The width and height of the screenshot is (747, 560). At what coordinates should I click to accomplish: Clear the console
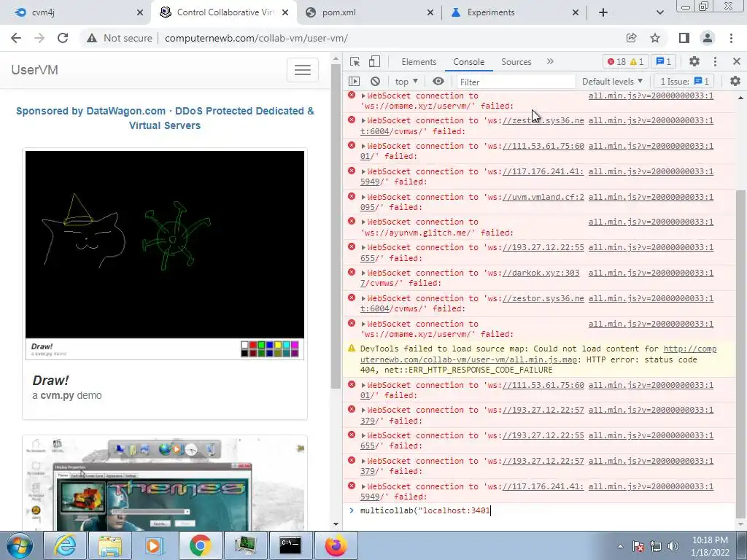[x=376, y=82]
